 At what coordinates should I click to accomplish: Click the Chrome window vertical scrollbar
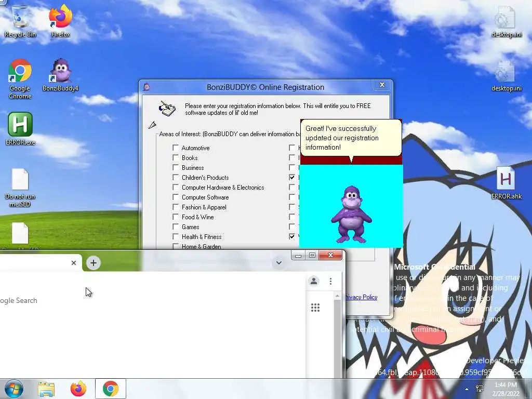pos(337,336)
